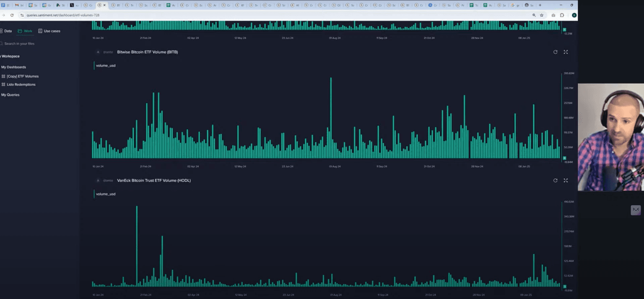Collapse the Workspace section in sidebar
The height and width of the screenshot is (299, 644).
[x=10, y=56]
